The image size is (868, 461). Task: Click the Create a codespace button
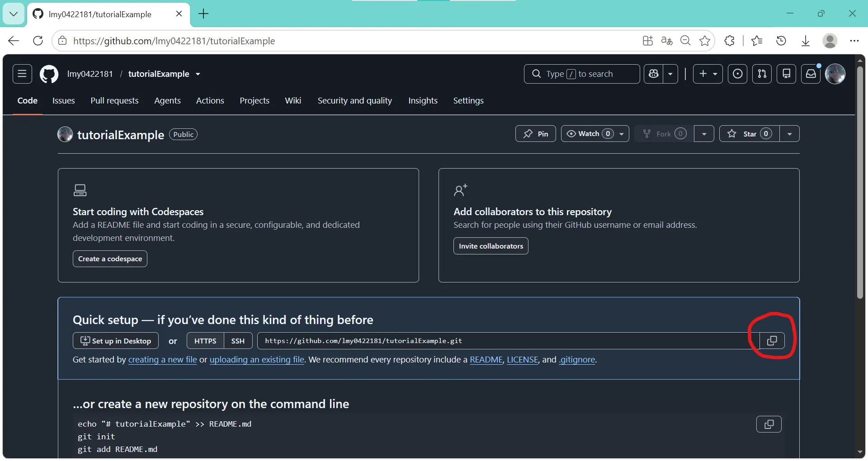(x=110, y=259)
